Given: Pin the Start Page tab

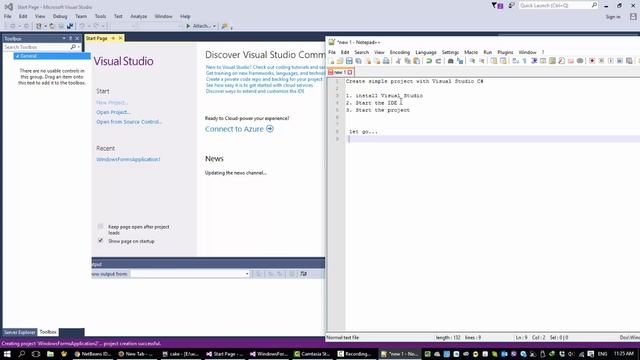Looking at the screenshot, I should point(113,38).
